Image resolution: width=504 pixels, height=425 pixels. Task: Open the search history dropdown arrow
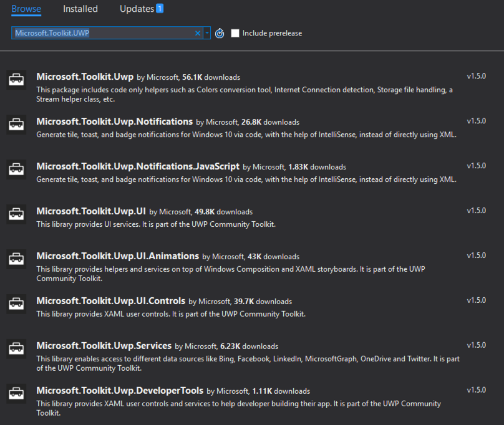(206, 33)
